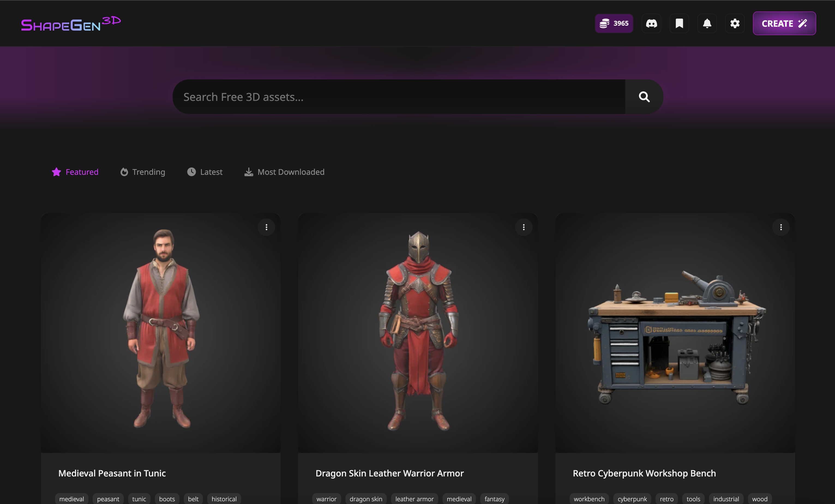Open the notifications bell

tap(707, 23)
